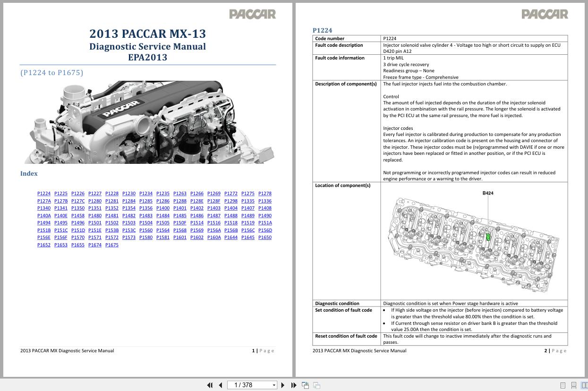Jump to fault code P153C

(x=129, y=230)
